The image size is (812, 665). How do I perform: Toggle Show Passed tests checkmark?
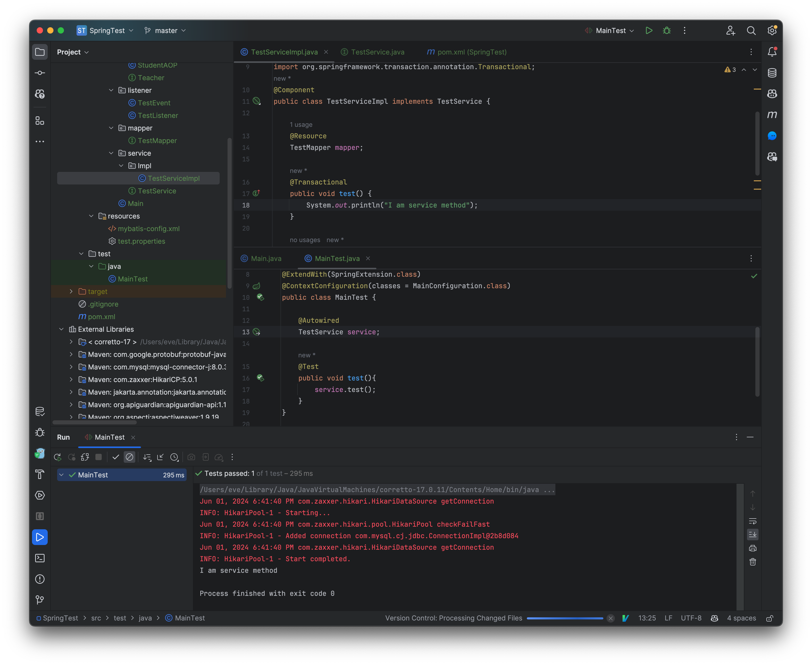[116, 457]
